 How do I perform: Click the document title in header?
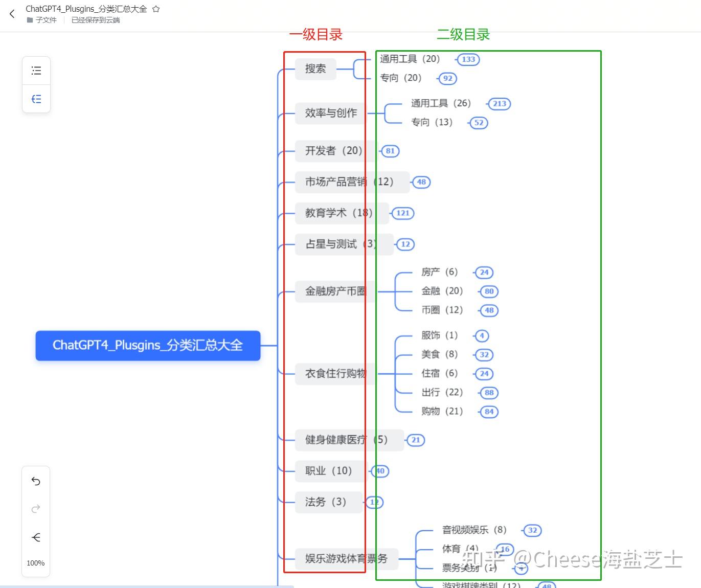(x=86, y=9)
